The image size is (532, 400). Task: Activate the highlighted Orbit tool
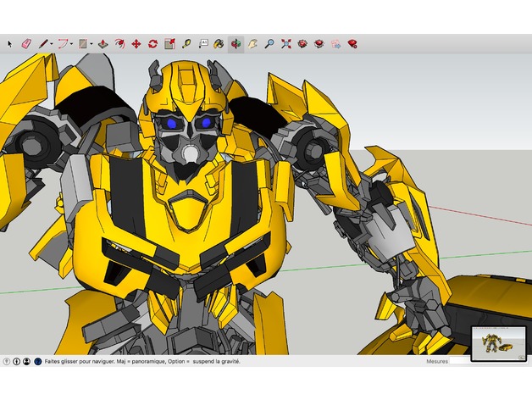click(x=236, y=44)
